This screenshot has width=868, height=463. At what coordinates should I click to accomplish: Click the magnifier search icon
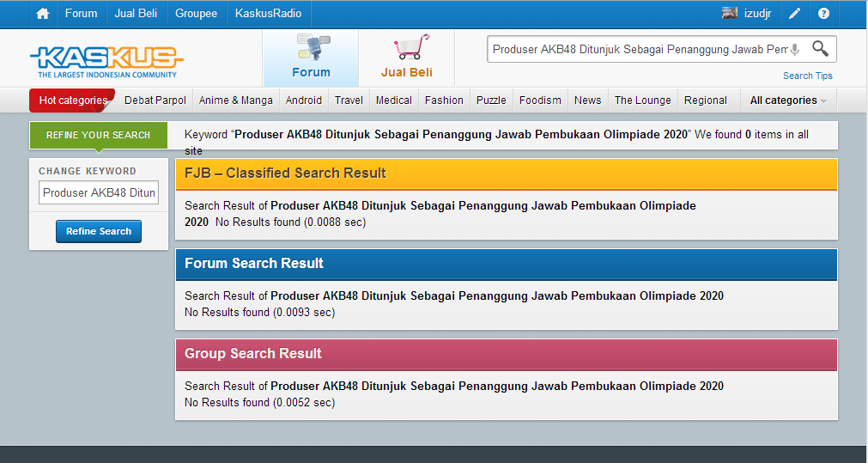click(x=820, y=49)
